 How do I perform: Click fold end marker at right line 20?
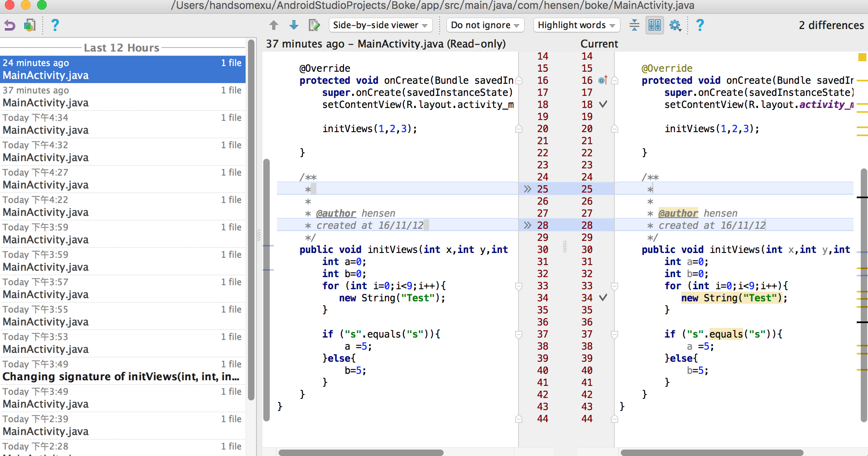(615, 129)
